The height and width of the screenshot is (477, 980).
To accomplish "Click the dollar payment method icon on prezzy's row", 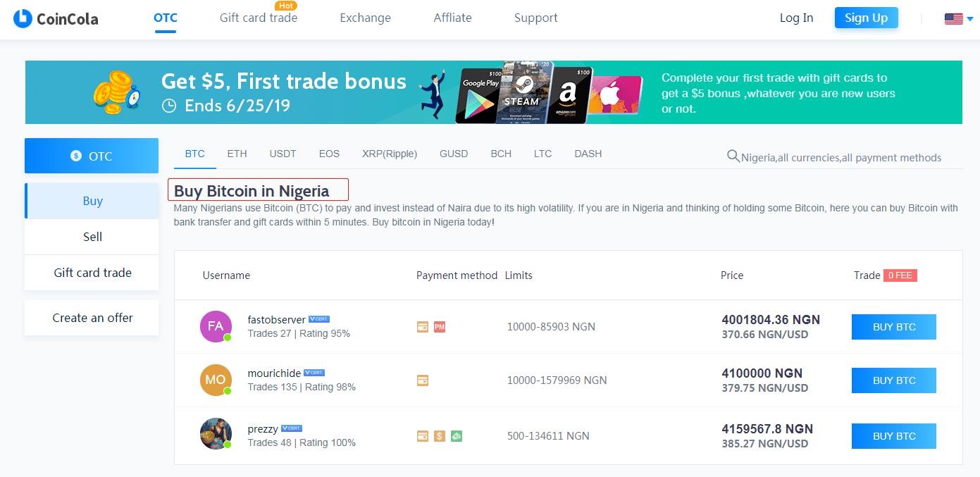I will (x=439, y=435).
